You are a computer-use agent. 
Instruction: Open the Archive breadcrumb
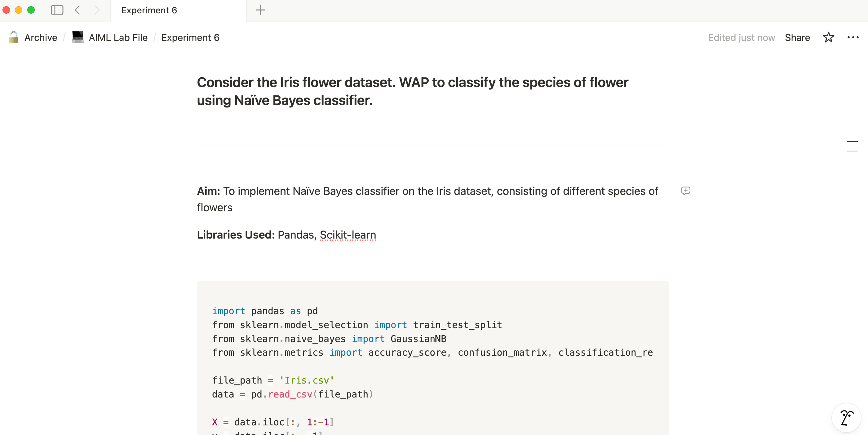tap(40, 37)
